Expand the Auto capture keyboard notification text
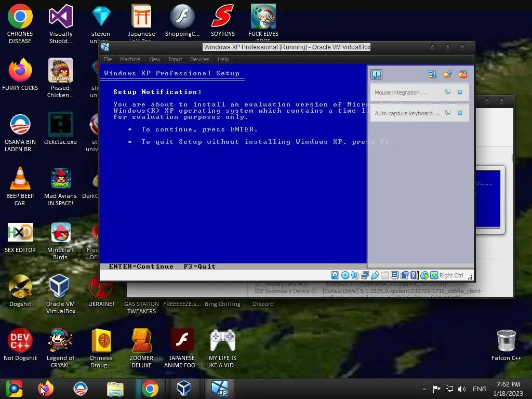The image size is (532, 399). click(407, 113)
